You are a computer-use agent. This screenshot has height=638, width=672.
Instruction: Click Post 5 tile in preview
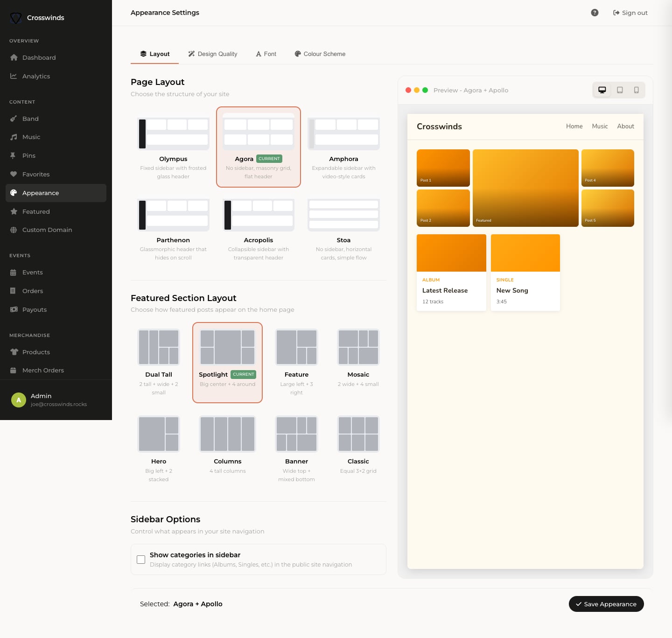608,208
